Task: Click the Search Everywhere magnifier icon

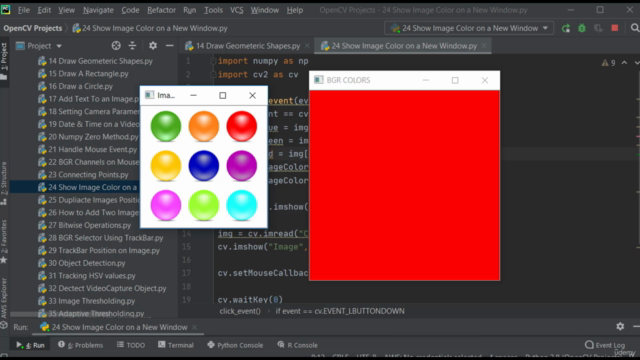Action: 635,28
